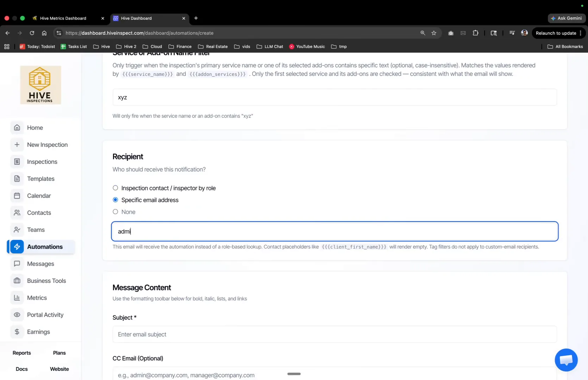This screenshot has height=380, width=588.
Task: Click the Hive Inspections logo
Action: [x=40, y=85]
